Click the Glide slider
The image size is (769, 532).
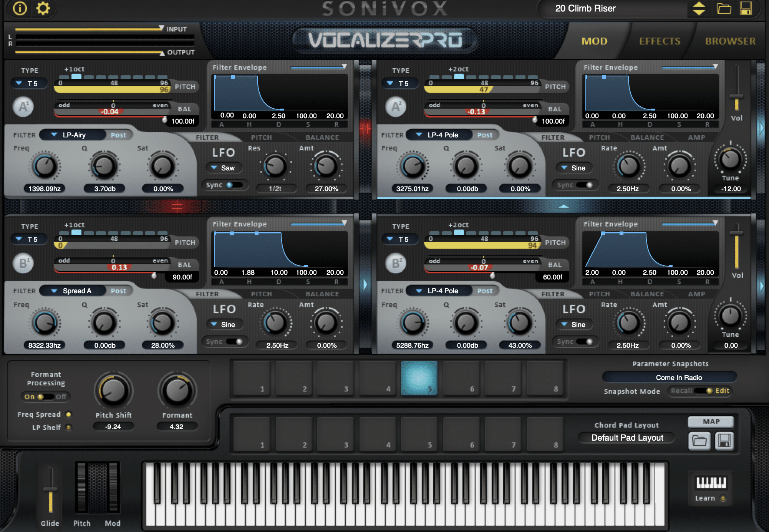50,490
